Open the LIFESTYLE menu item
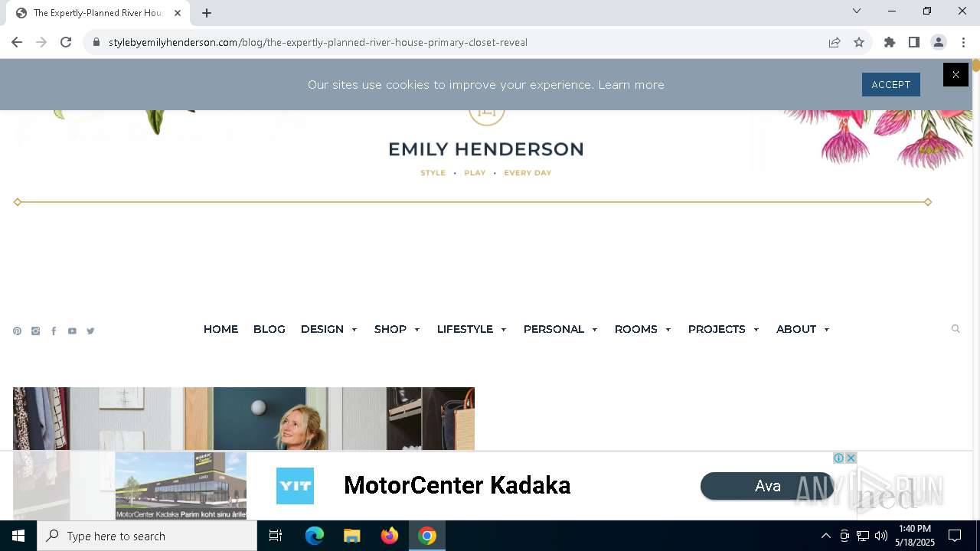This screenshot has width=980, height=551. click(x=465, y=329)
